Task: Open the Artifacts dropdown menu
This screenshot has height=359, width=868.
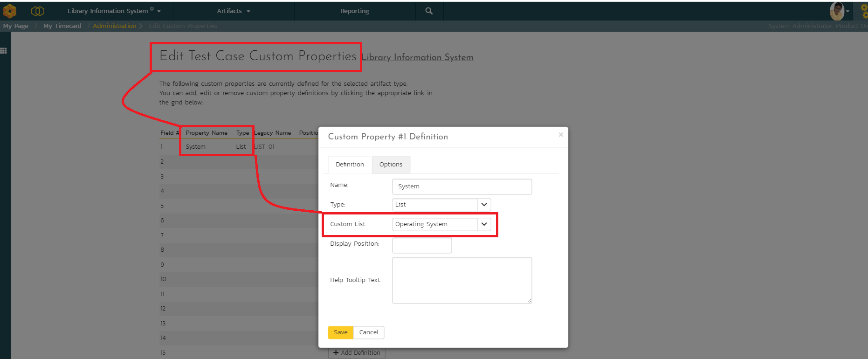Action: [x=233, y=11]
